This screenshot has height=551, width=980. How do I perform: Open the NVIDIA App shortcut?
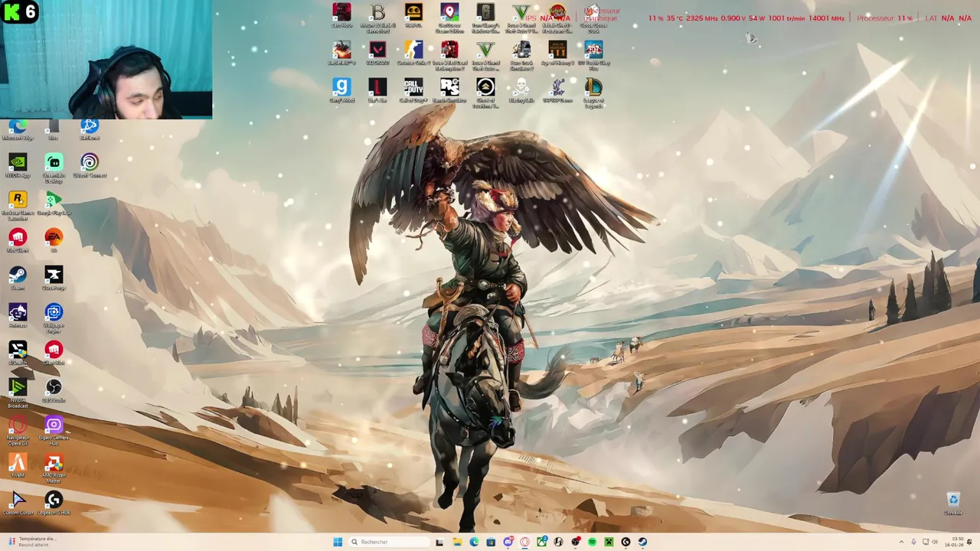tap(18, 165)
